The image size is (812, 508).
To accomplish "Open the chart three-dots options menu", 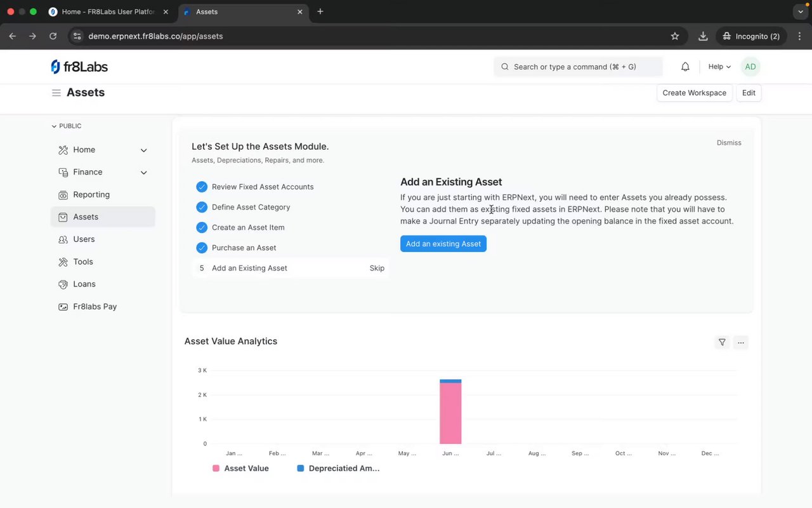I will [740, 342].
